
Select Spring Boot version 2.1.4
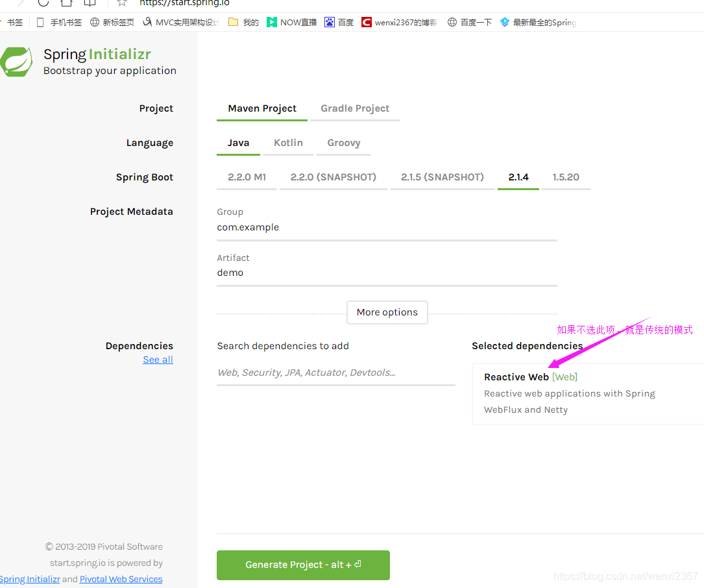pos(518,177)
